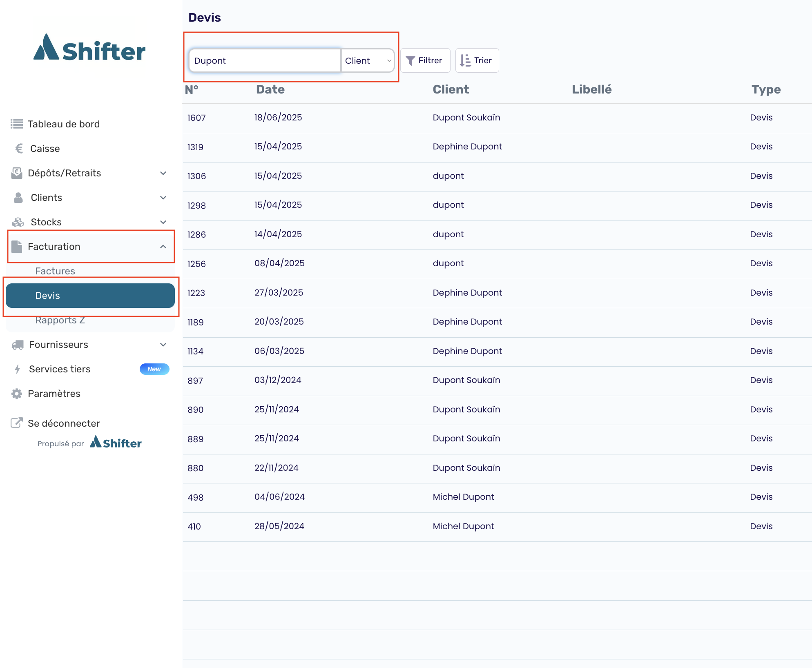The height and width of the screenshot is (668, 812).
Task: Click the Fournisseurs truck icon
Action: point(18,345)
